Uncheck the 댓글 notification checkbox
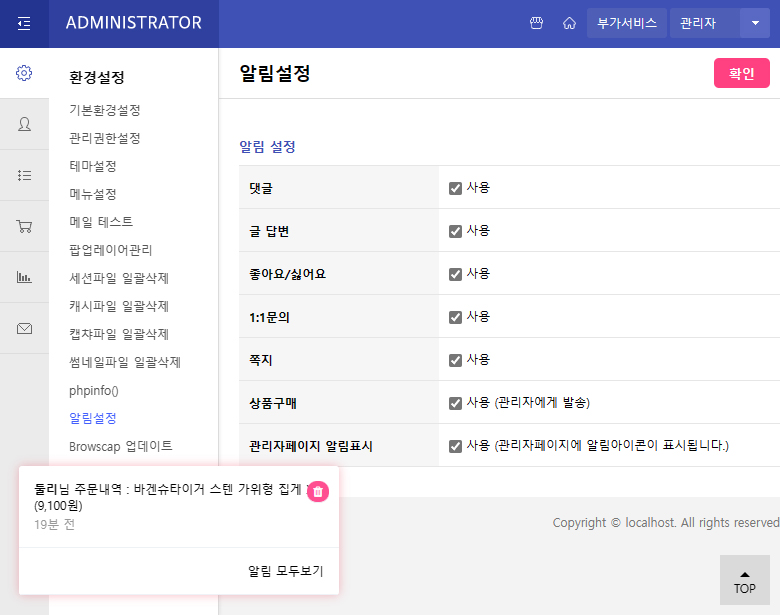Screen dimensions: 780x615 [455, 188]
